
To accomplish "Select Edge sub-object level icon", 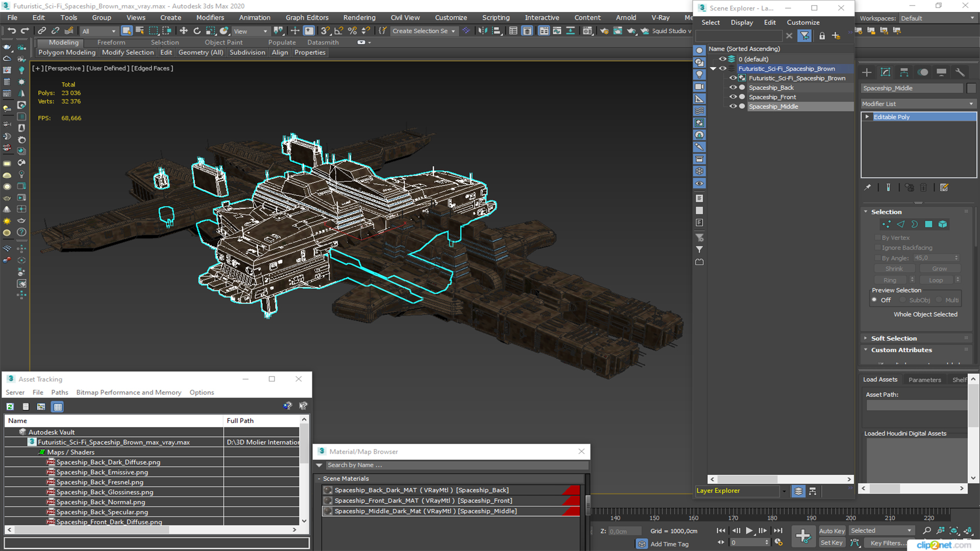I will click(x=900, y=224).
